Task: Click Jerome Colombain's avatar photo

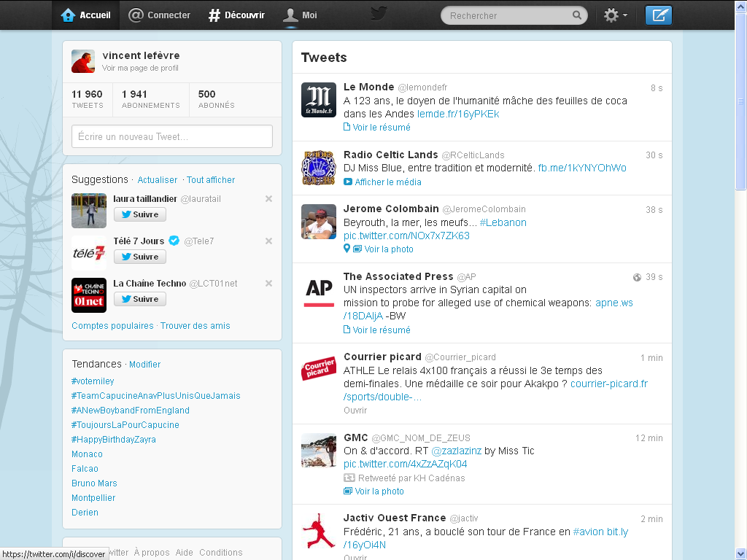Action: pyautogui.click(x=319, y=222)
